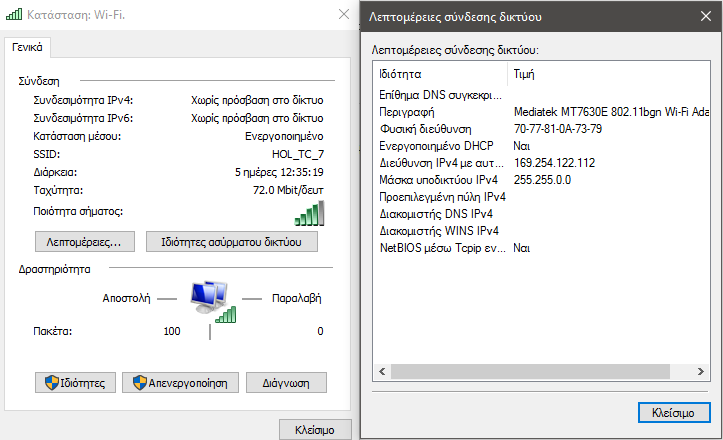Click the signal quality bars icon

[309, 213]
